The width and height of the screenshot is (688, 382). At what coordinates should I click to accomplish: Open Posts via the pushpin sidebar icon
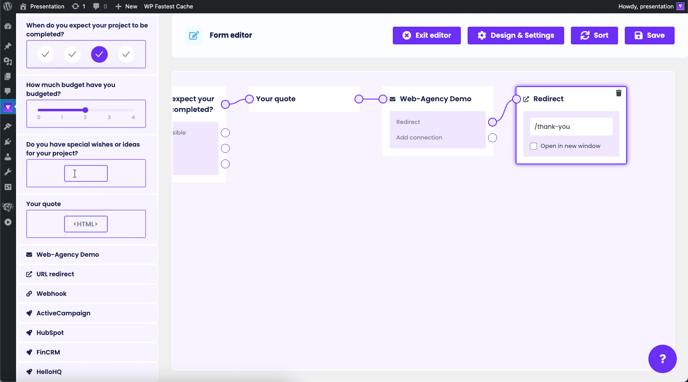pos(7,46)
